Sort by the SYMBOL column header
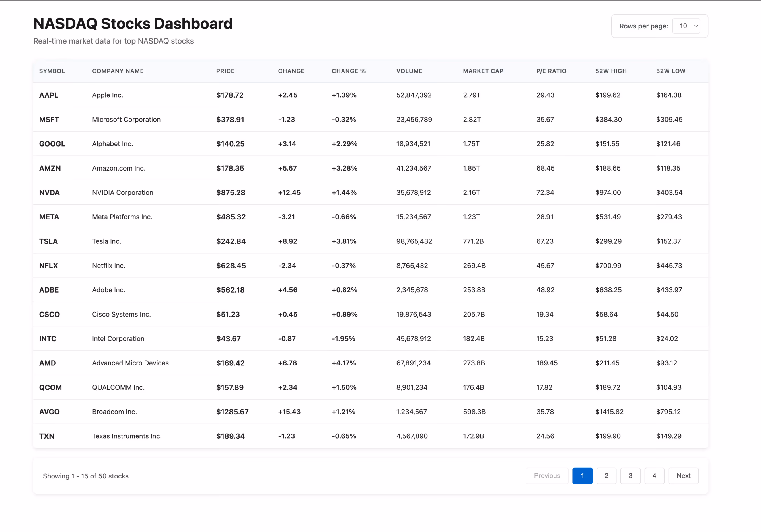Viewport: 761px width, 532px height. 52,71
